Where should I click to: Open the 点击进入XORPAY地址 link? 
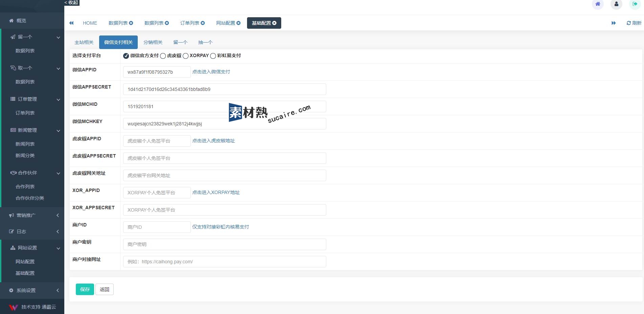pos(216,192)
